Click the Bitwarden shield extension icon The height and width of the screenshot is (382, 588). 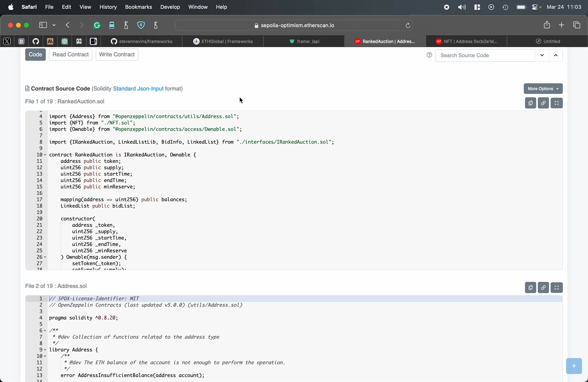pos(141,25)
